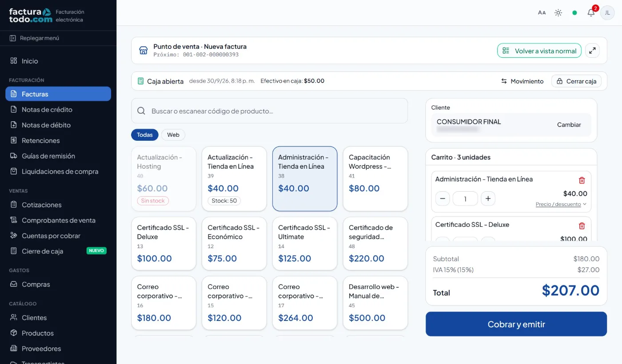Click Cobrar y emitir button
Screen dimensions: 622x364
pos(516,324)
